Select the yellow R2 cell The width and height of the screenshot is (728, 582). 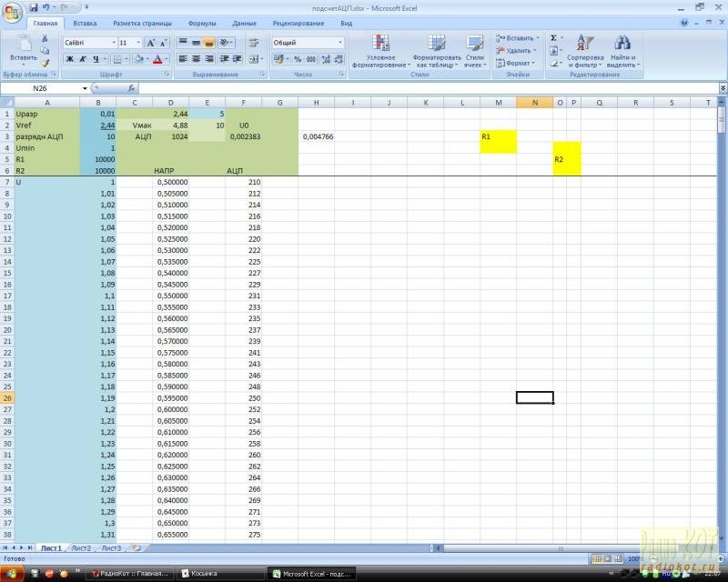[566, 159]
